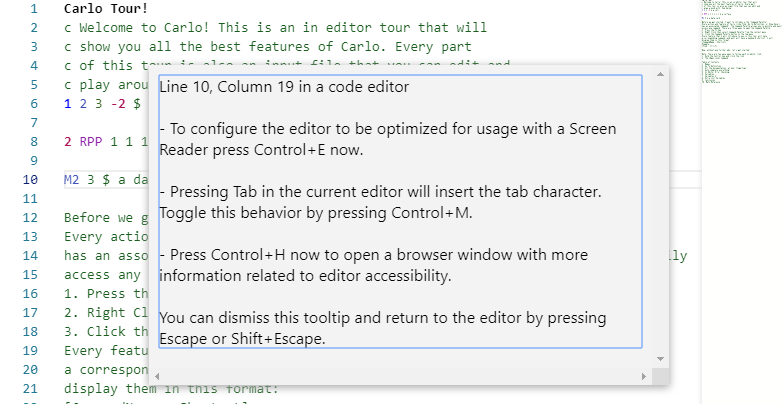This screenshot has width=782, height=404.
Task: Select line number 8 in the gutter
Action: click(x=33, y=142)
